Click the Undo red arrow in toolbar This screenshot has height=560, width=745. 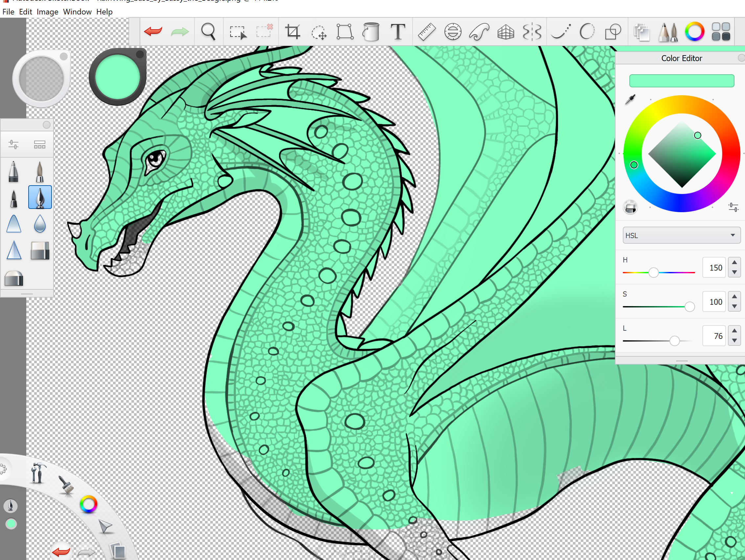coord(153,32)
